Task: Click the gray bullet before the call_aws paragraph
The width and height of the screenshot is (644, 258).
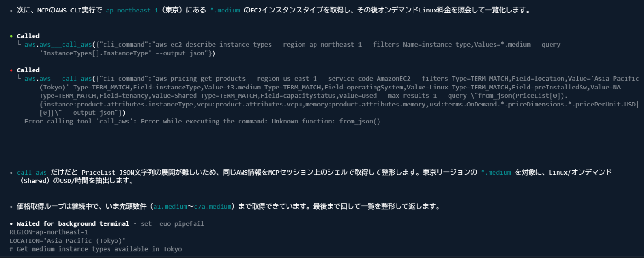Action: tap(11, 172)
